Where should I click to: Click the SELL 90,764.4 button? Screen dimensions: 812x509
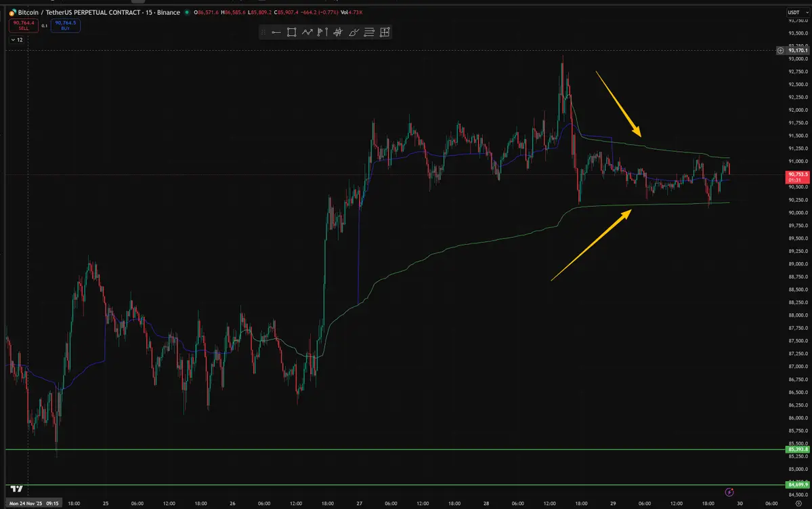click(x=23, y=25)
